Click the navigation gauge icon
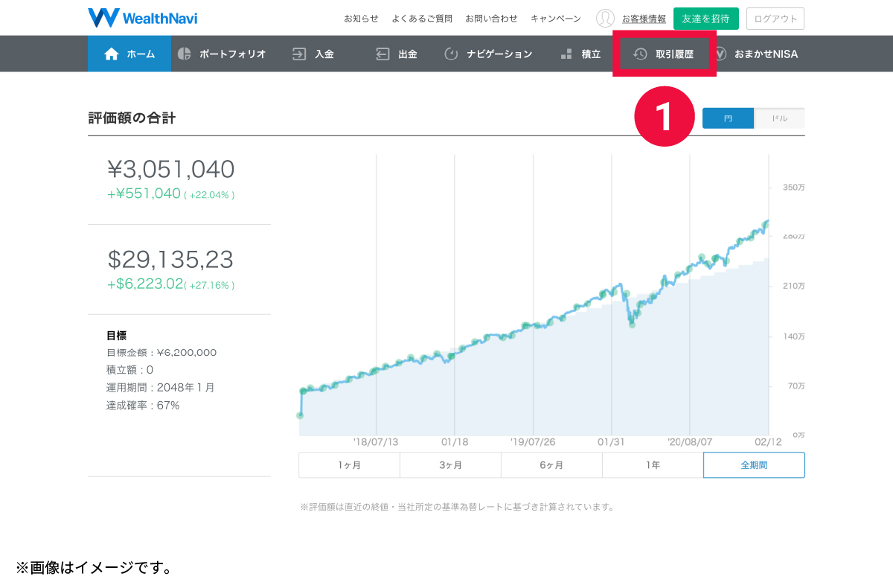The image size is (893, 588). tap(451, 54)
